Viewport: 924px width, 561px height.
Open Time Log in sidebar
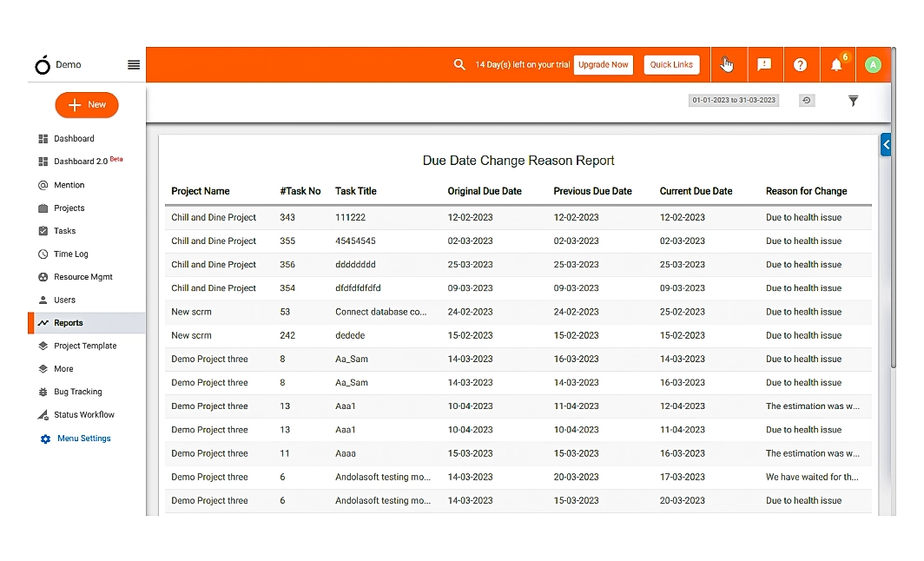pyautogui.click(x=70, y=254)
